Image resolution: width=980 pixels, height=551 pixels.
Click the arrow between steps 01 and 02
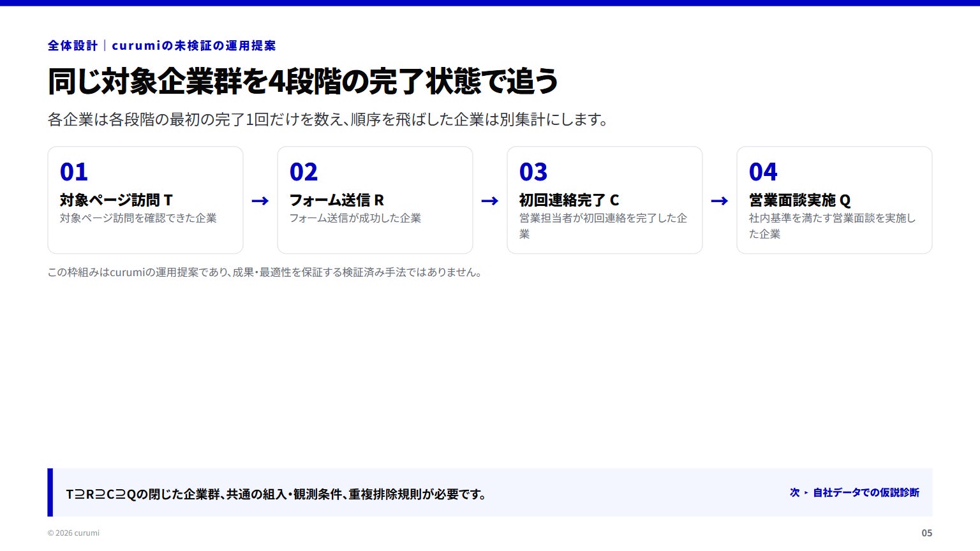260,201
